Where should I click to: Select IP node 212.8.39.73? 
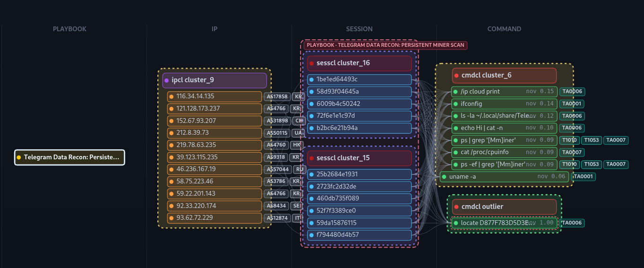click(x=215, y=133)
